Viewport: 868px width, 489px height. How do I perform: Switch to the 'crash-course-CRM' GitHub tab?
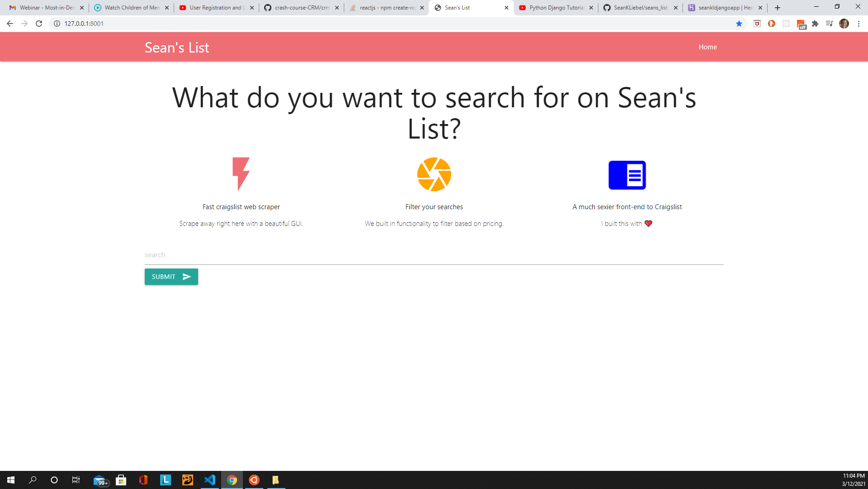[x=301, y=8]
